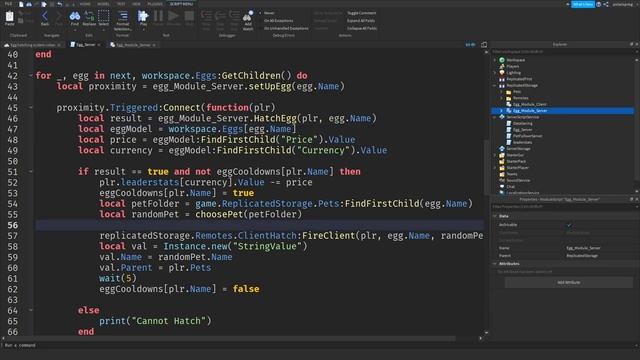Collapse the for loop at line 42
This screenshot has width=640, height=360.
point(31,76)
